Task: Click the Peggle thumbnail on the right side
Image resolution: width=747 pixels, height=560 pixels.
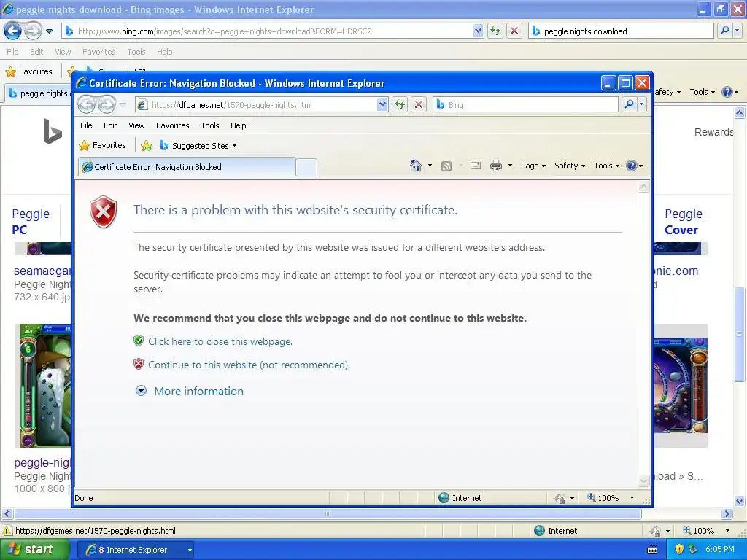Action: (681, 386)
